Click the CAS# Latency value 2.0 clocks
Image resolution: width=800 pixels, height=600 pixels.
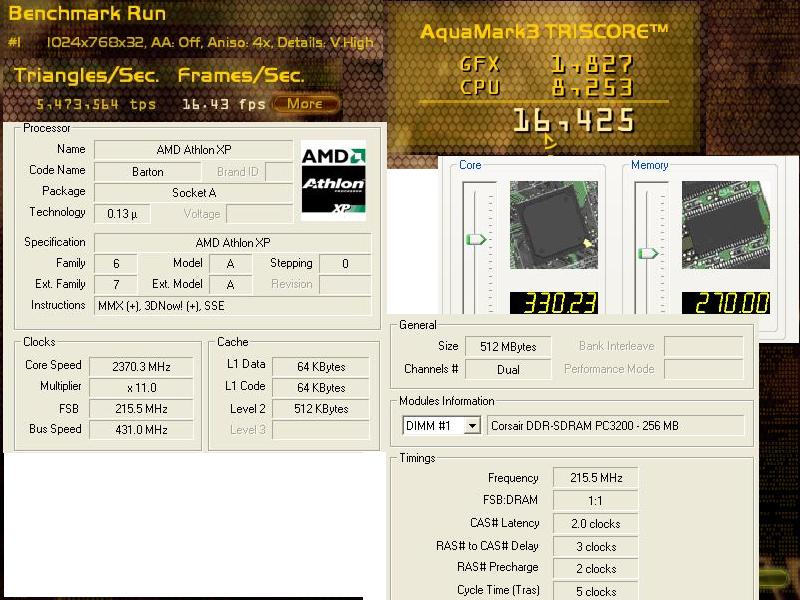596,524
